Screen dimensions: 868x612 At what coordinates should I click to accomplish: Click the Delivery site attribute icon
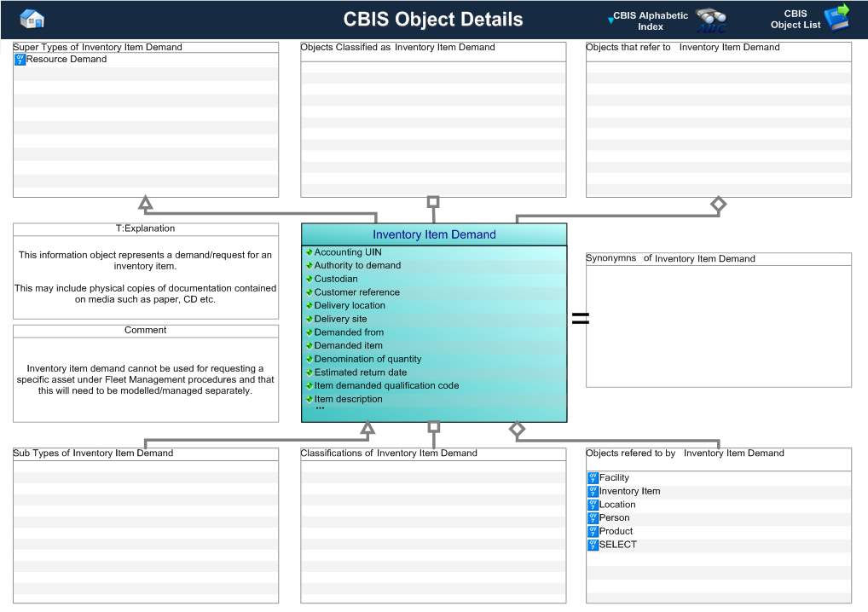[310, 319]
